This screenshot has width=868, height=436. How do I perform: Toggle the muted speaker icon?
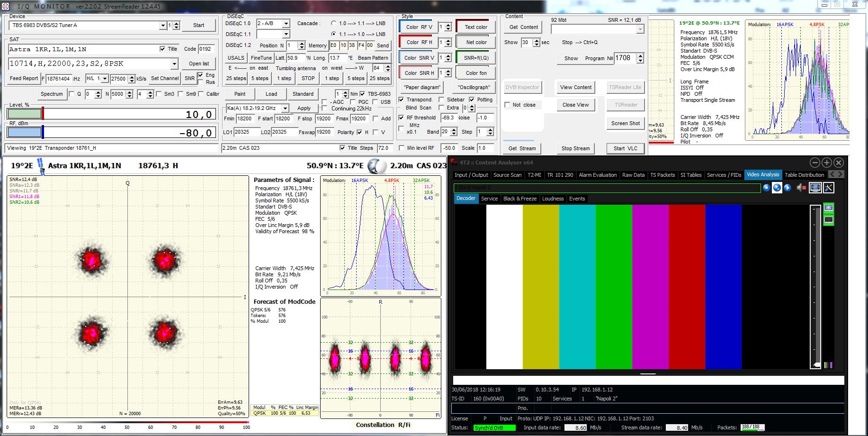[x=801, y=188]
